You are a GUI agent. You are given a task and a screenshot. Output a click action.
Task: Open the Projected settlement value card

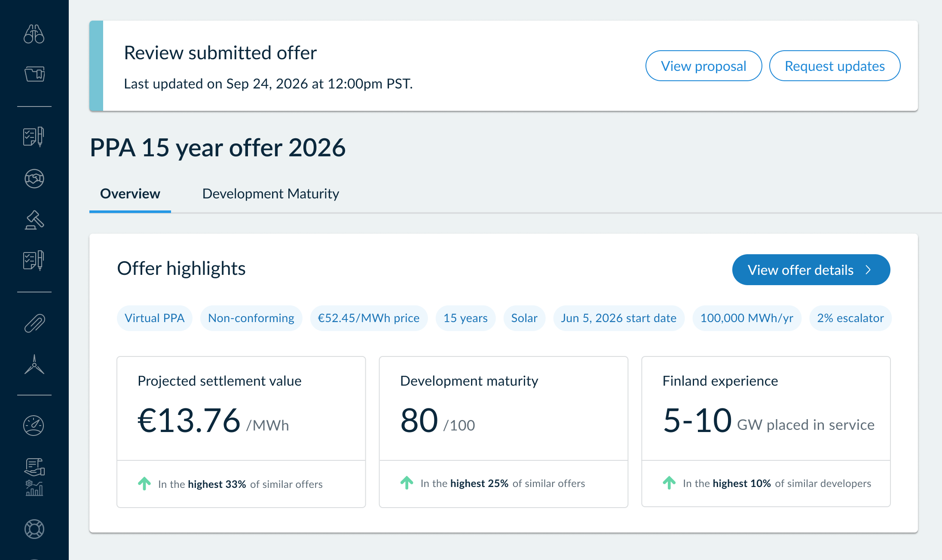(241, 432)
